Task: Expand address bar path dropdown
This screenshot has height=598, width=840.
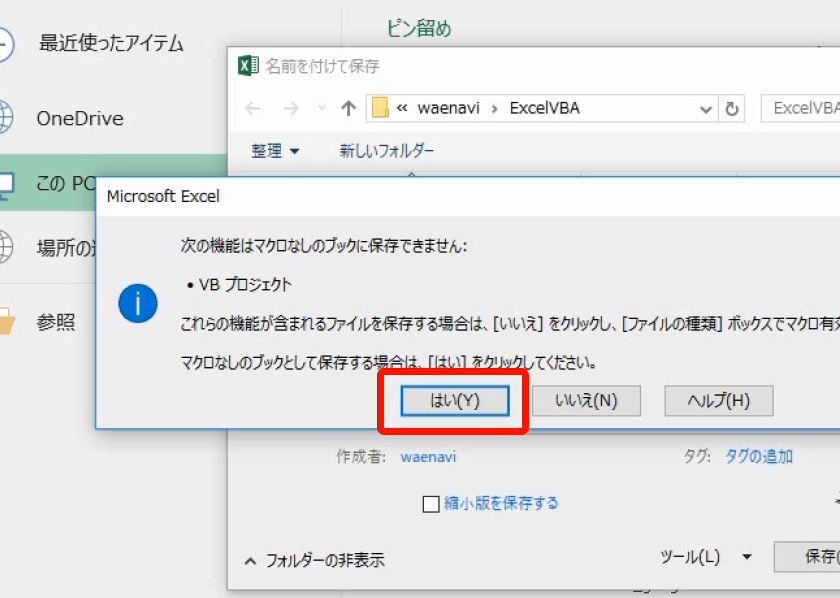Action: [706, 109]
